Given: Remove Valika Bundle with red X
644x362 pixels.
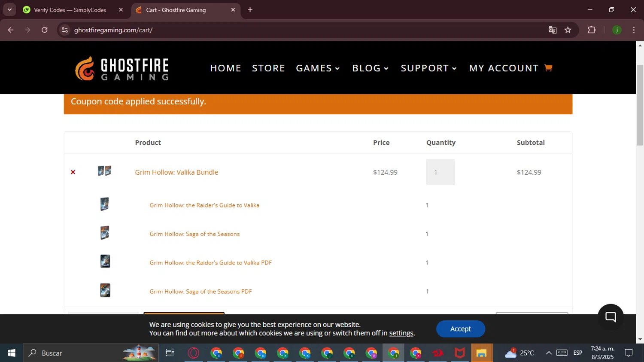Looking at the screenshot, I should [x=73, y=172].
